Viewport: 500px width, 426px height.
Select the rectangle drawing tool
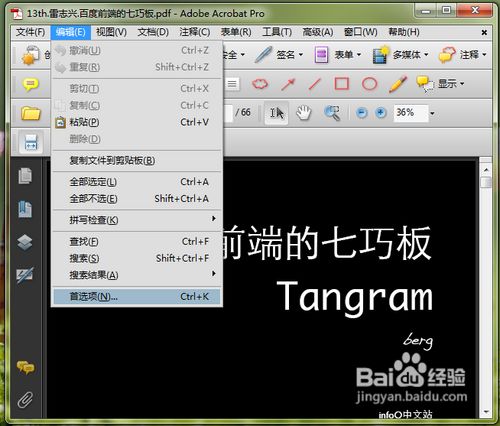click(342, 84)
